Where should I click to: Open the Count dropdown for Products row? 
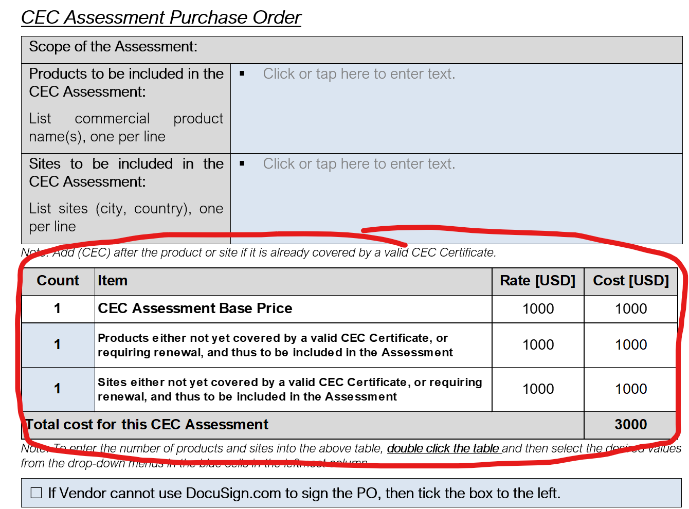coord(57,345)
